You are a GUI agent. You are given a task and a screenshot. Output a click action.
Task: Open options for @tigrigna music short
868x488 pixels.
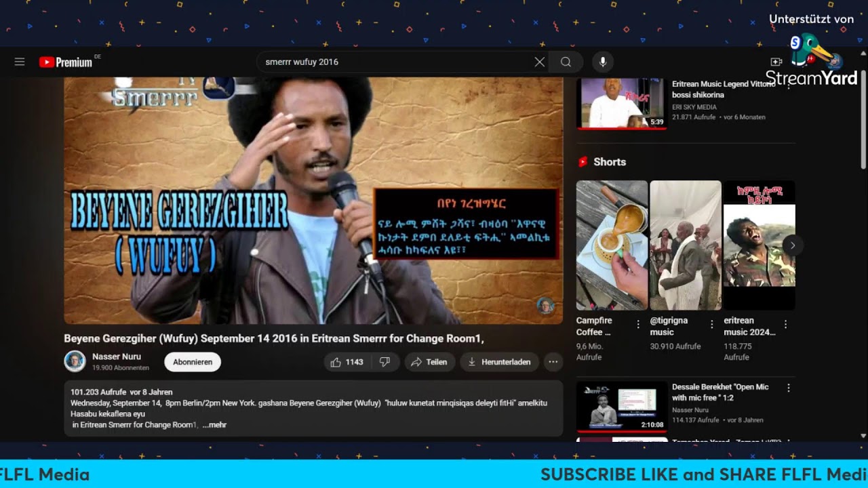click(712, 325)
